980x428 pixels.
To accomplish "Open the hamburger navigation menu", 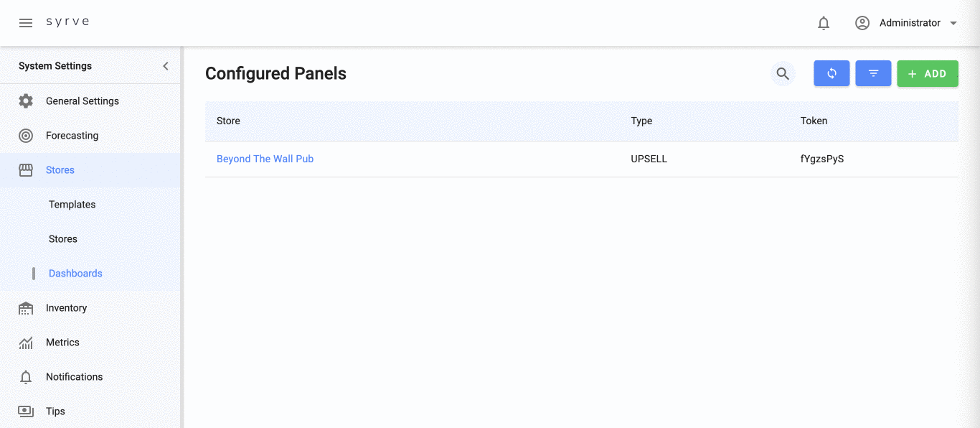I will point(26,23).
